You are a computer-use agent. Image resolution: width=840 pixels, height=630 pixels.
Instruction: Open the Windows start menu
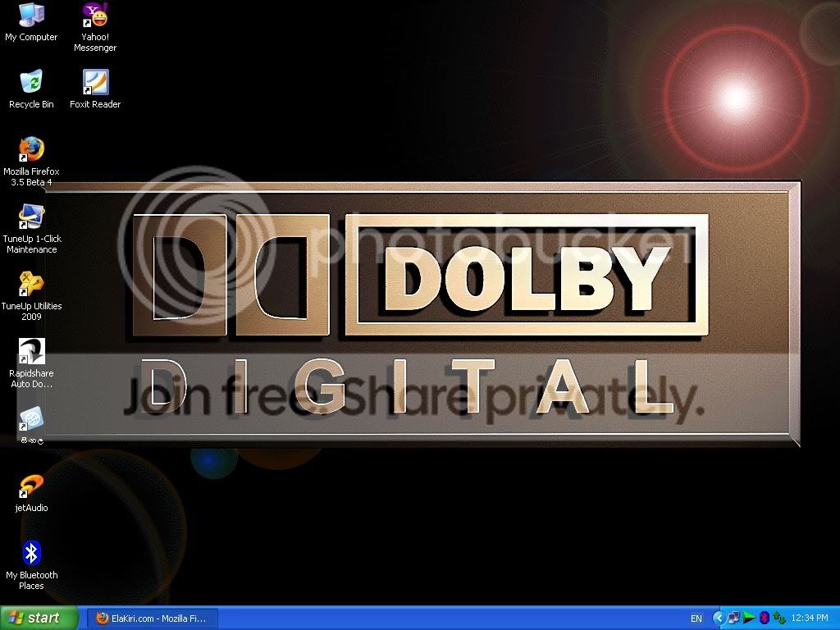(39, 619)
